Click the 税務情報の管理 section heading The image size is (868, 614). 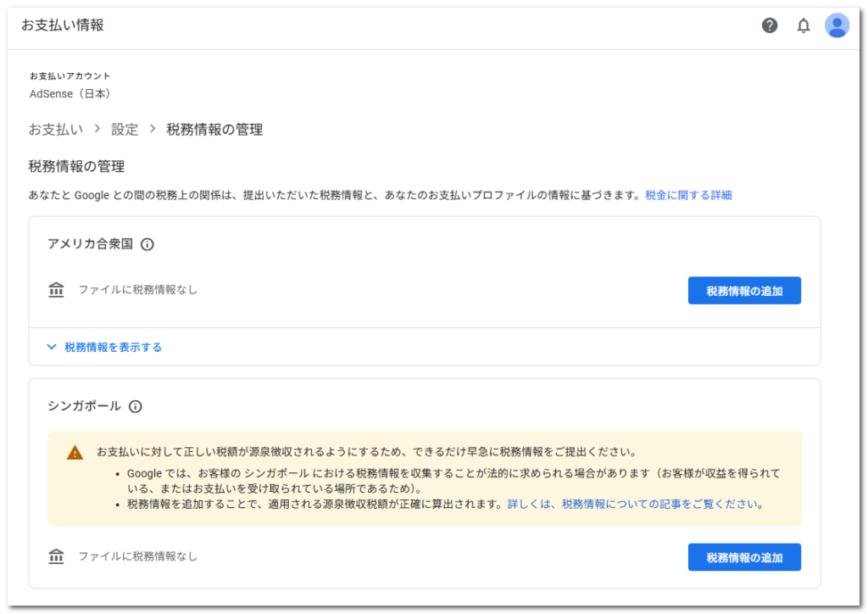point(76,166)
